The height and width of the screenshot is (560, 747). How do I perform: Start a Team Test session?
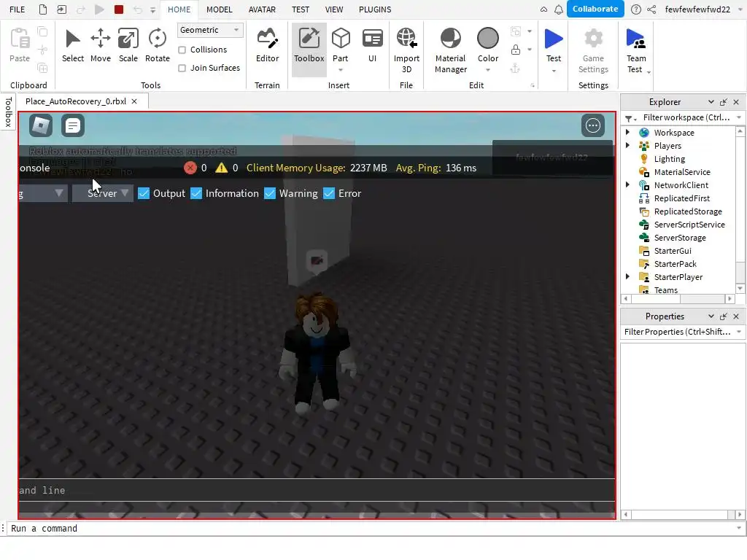636,50
